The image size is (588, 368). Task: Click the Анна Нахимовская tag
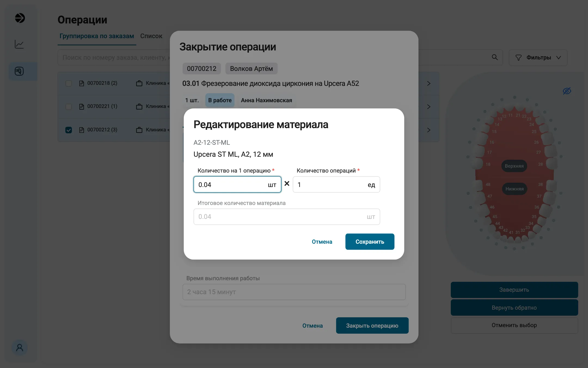coord(266,100)
